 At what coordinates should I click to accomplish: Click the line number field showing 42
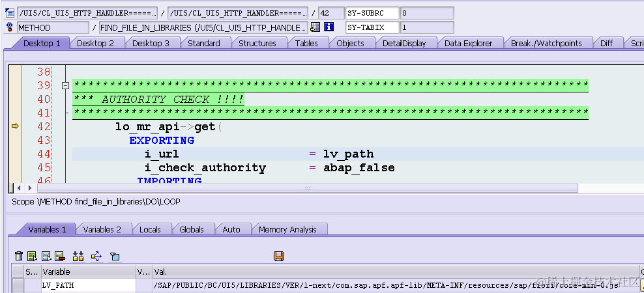point(331,13)
